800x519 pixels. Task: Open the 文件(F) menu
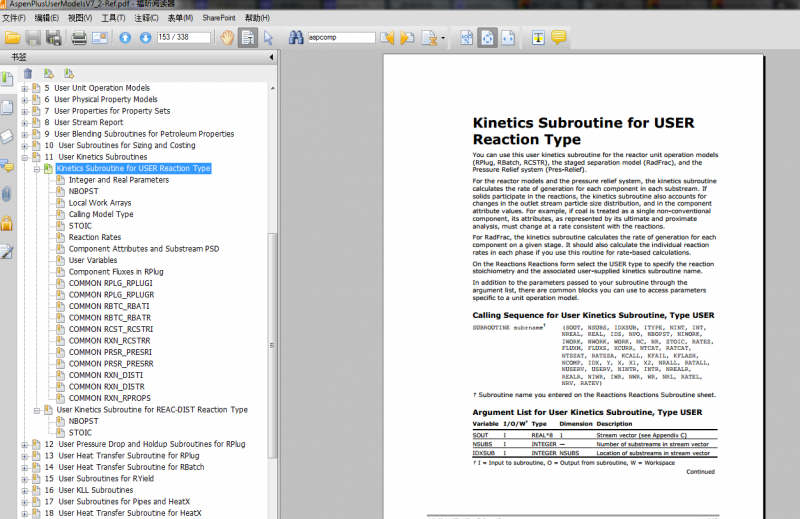(14, 18)
